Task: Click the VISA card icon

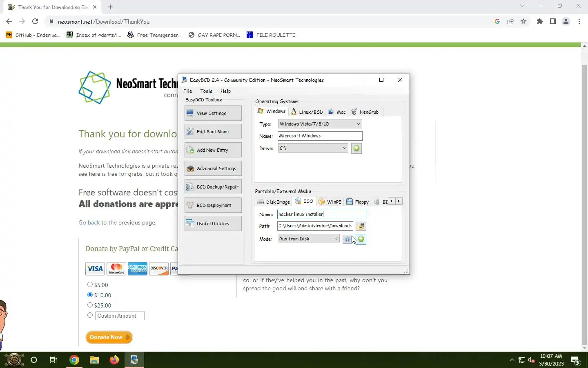Action: (95, 269)
